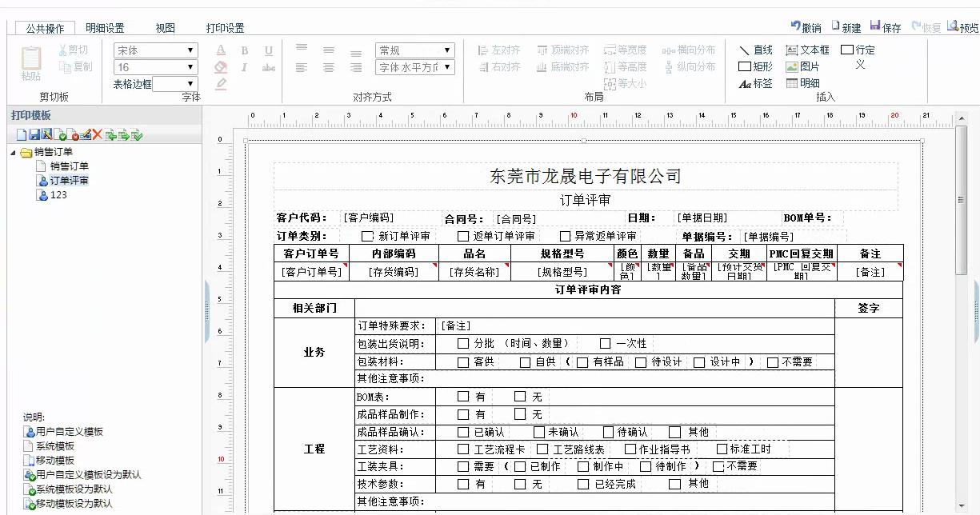This screenshot has width=980, height=515.
Task: Check the 返单订单评审 checkbox
Action: tap(463, 237)
